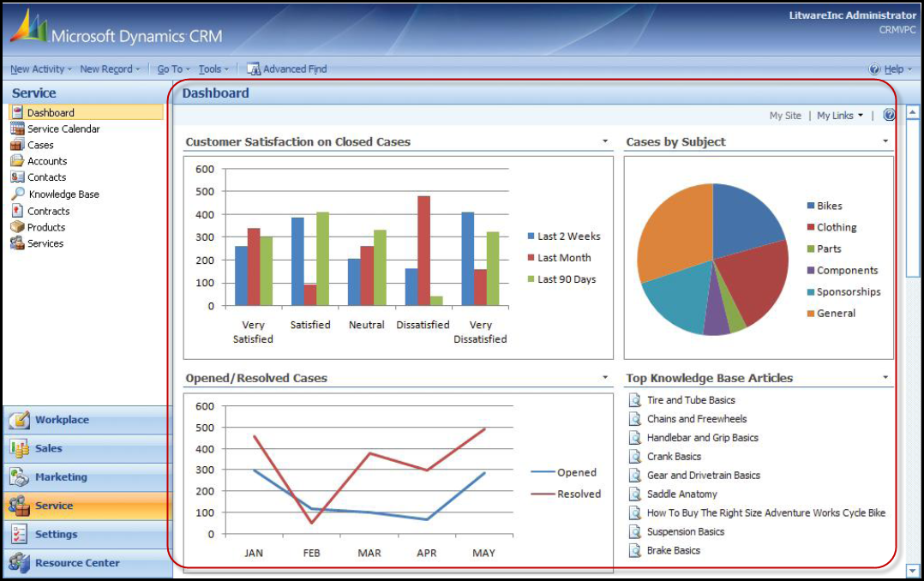Click the Contracts document icon
Viewport: 924px width, 581px height.
pyautogui.click(x=17, y=210)
